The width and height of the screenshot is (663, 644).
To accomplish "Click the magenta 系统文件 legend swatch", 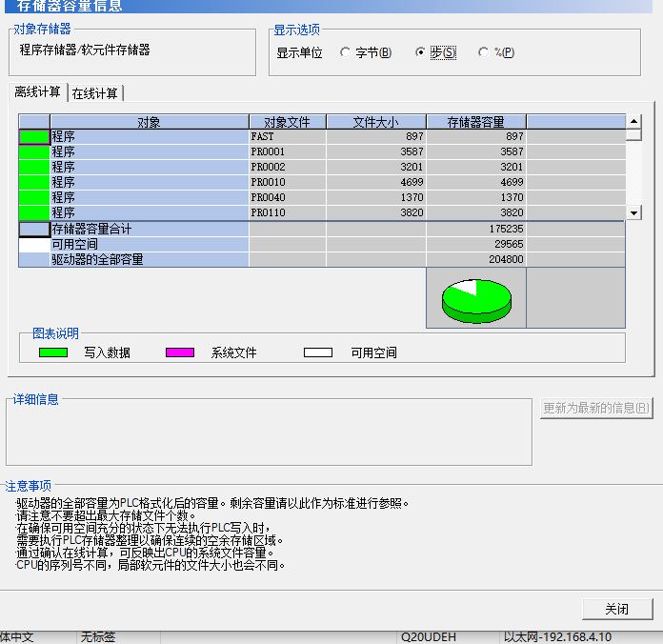I will tap(180, 352).
